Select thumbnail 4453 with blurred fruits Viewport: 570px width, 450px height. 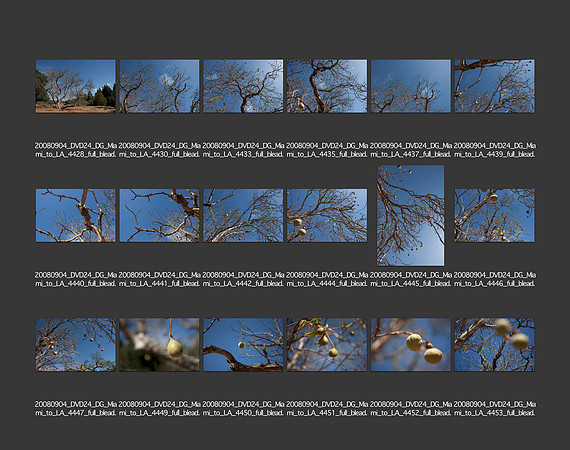point(495,345)
